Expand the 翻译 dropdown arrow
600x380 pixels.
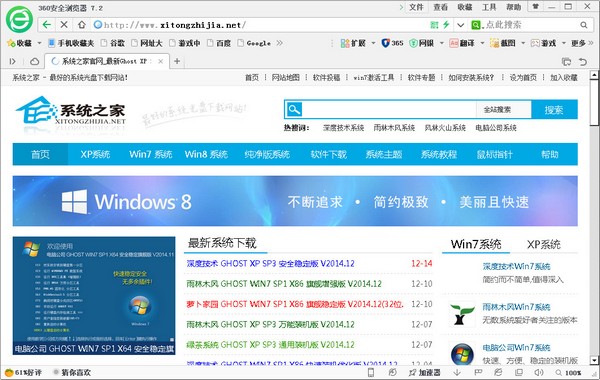(482, 43)
